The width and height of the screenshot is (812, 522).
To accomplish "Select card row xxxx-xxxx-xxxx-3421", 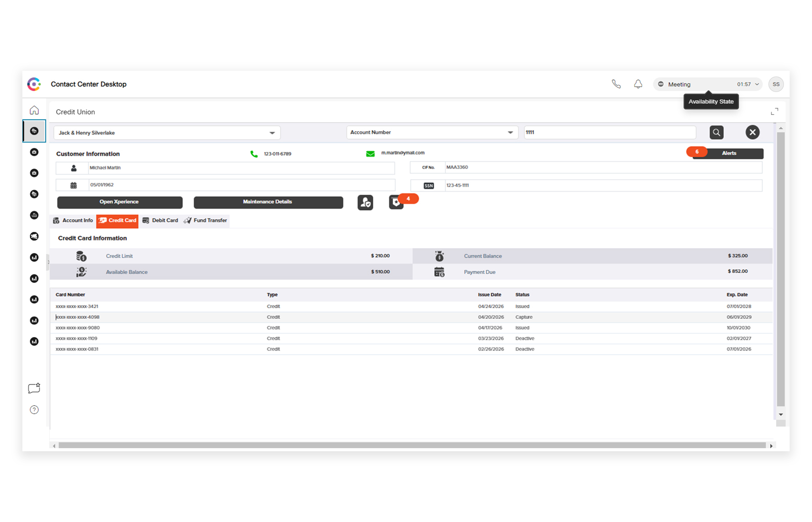I will (x=411, y=307).
